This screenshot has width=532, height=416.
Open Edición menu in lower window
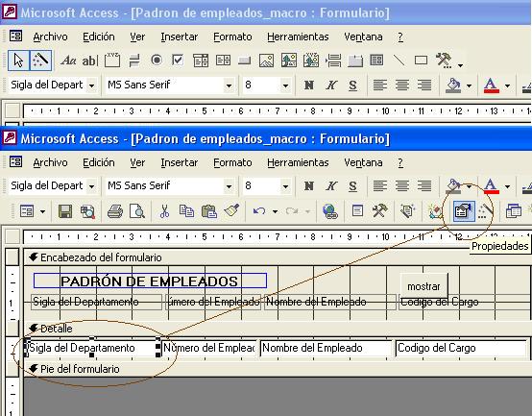tap(99, 162)
